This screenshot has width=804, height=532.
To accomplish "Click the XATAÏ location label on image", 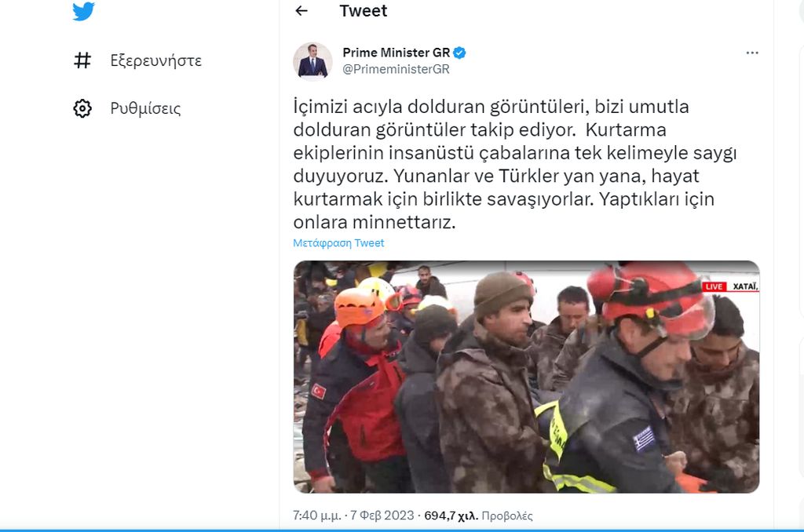I will pyautogui.click(x=744, y=286).
